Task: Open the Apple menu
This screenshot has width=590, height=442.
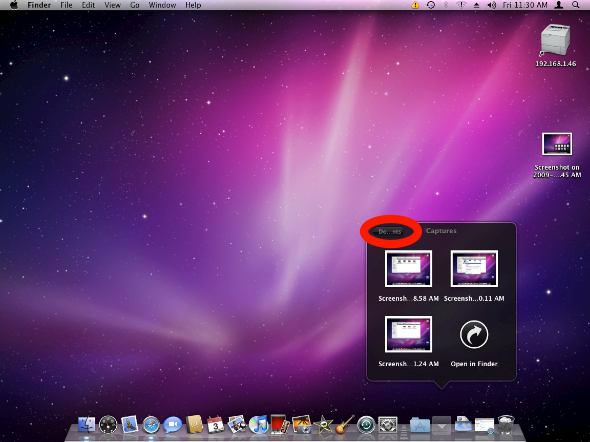Action: [x=14, y=5]
